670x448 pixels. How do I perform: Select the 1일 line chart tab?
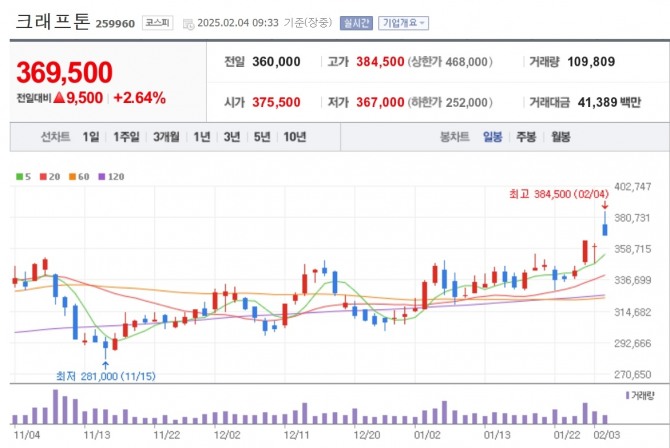click(x=91, y=137)
